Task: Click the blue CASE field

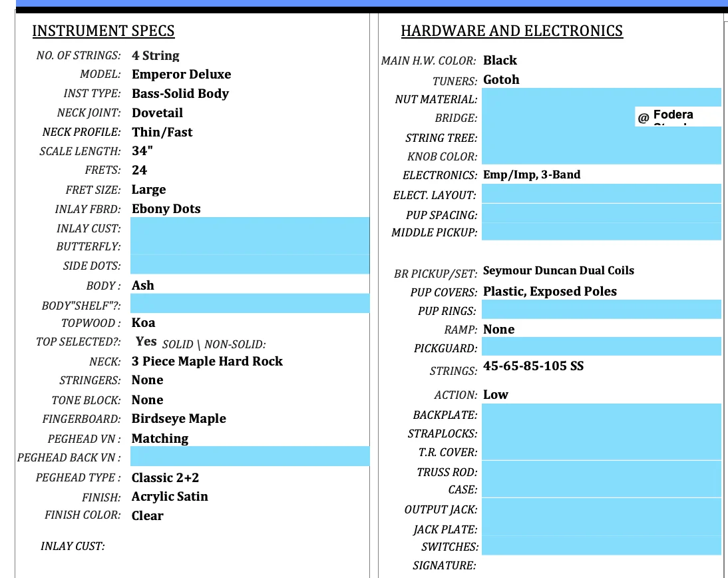Action: click(602, 489)
